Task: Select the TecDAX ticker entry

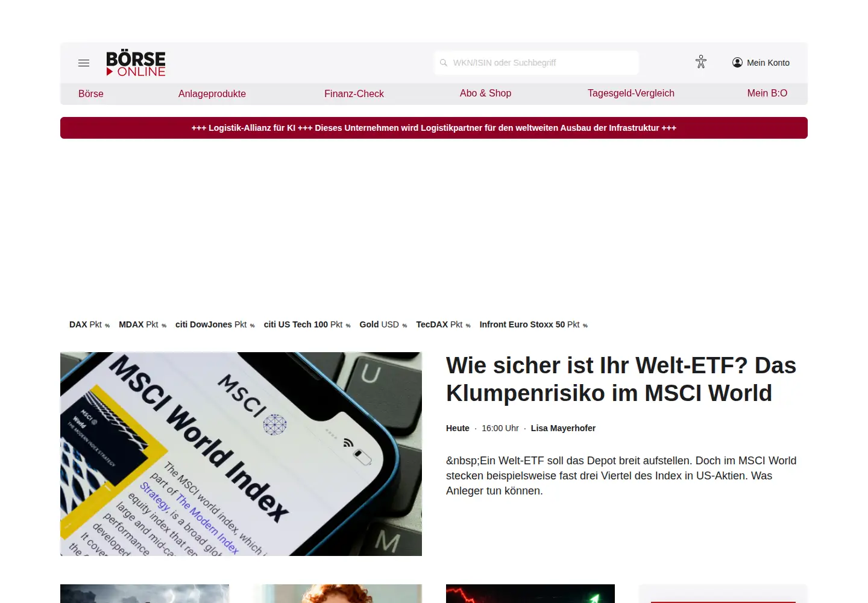Action: pos(443,324)
